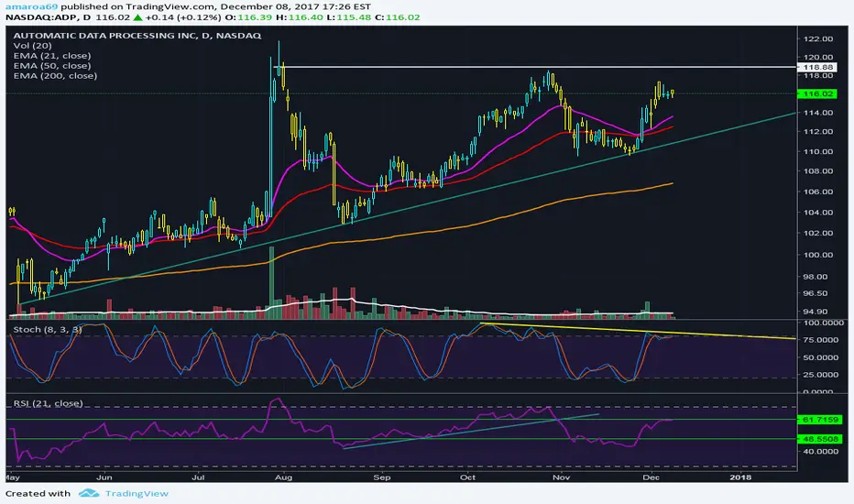Select the EMA (50, close) label
This screenshot has height=504, width=854.
tap(52, 65)
